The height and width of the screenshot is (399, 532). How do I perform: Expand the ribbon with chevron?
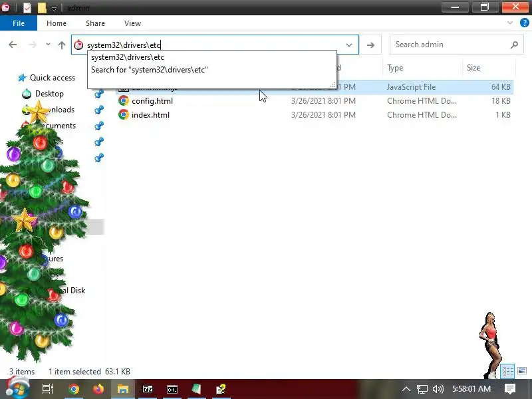click(x=509, y=23)
